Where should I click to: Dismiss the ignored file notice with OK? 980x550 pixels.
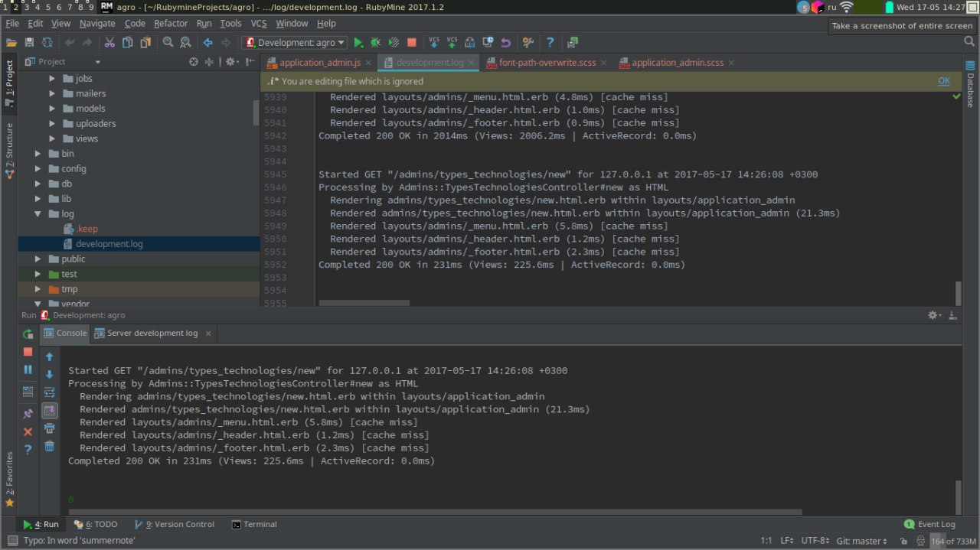click(x=944, y=81)
